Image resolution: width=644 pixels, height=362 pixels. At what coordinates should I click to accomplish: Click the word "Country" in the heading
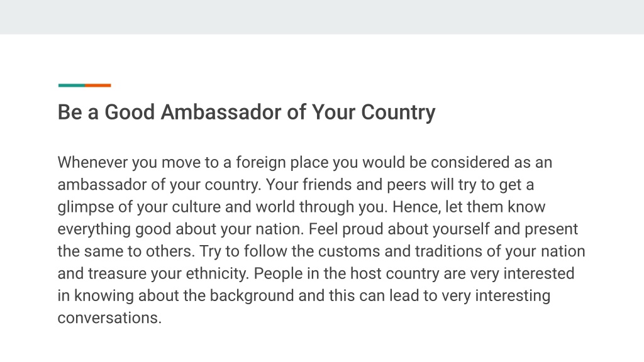pos(398,113)
